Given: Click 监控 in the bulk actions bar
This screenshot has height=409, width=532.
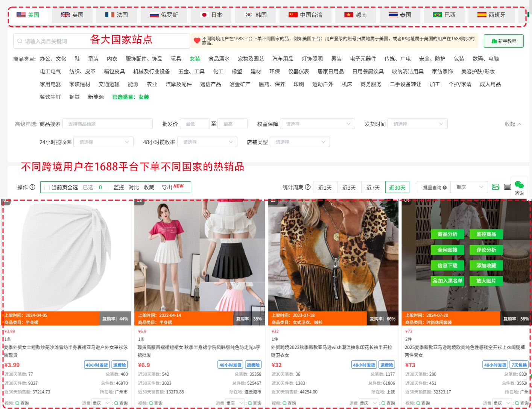Looking at the screenshot, I should pos(119,187).
